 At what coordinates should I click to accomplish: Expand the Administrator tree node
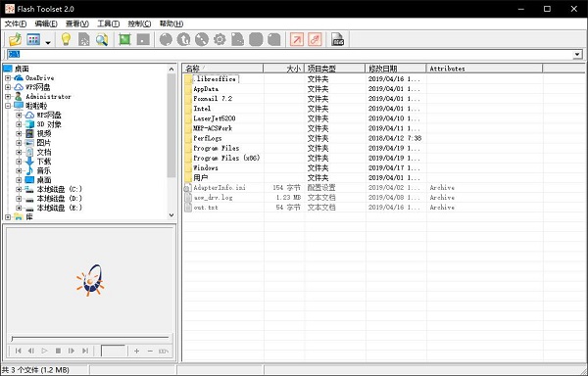pyautogui.click(x=8, y=97)
